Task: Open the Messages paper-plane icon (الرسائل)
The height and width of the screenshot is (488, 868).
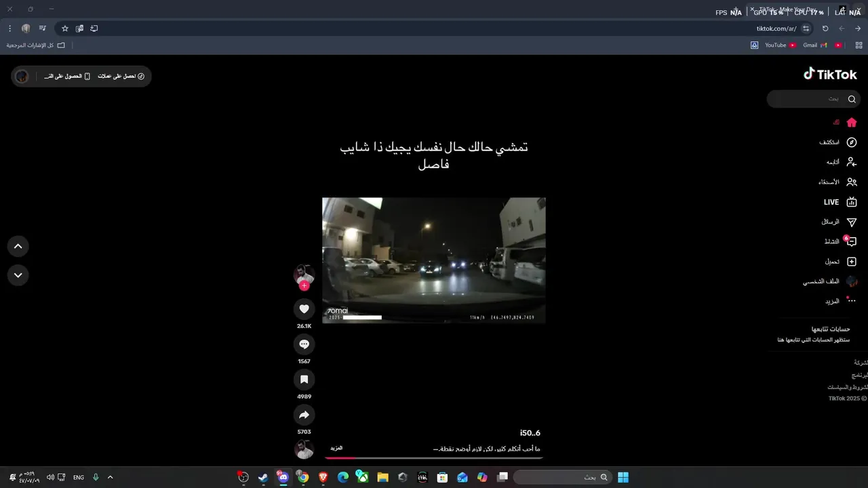Action: [852, 222]
